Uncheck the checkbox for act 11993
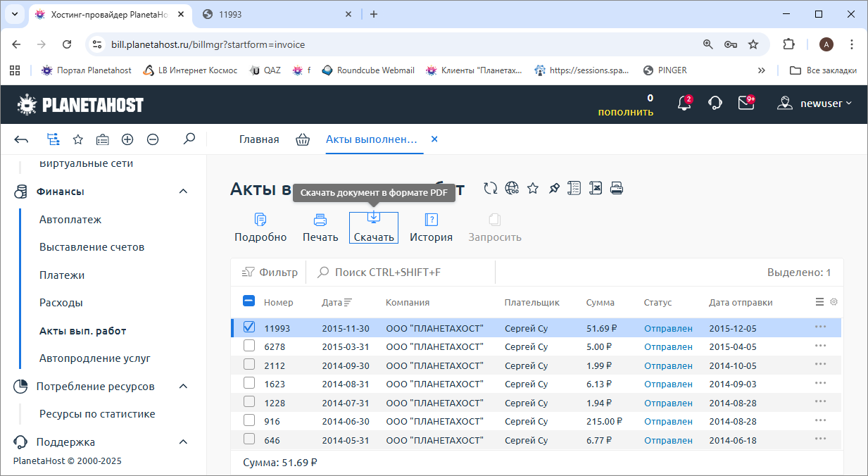The height and width of the screenshot is (476, 868). point(249,327)
